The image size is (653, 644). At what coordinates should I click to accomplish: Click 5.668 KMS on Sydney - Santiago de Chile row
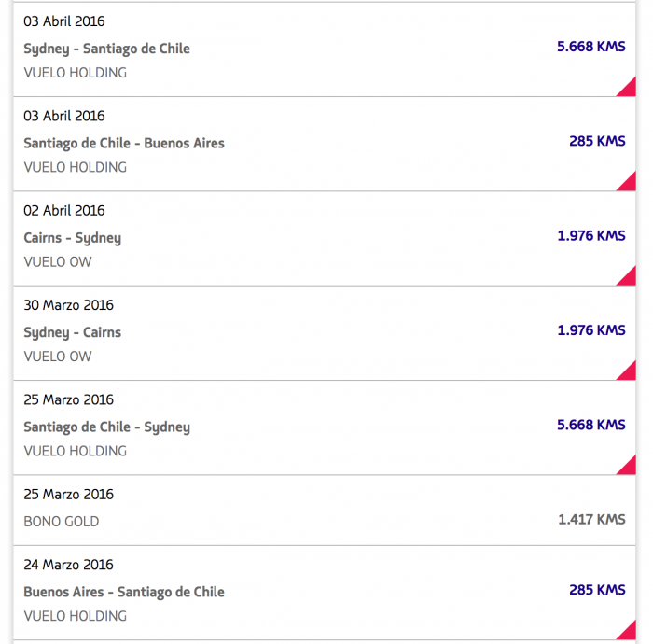590,46
